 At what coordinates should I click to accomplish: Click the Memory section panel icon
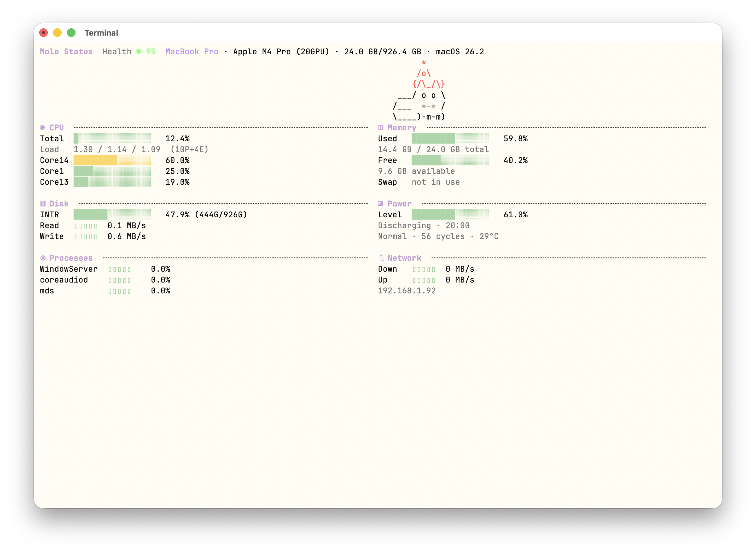pyautogui.click(x=380, y=128)
